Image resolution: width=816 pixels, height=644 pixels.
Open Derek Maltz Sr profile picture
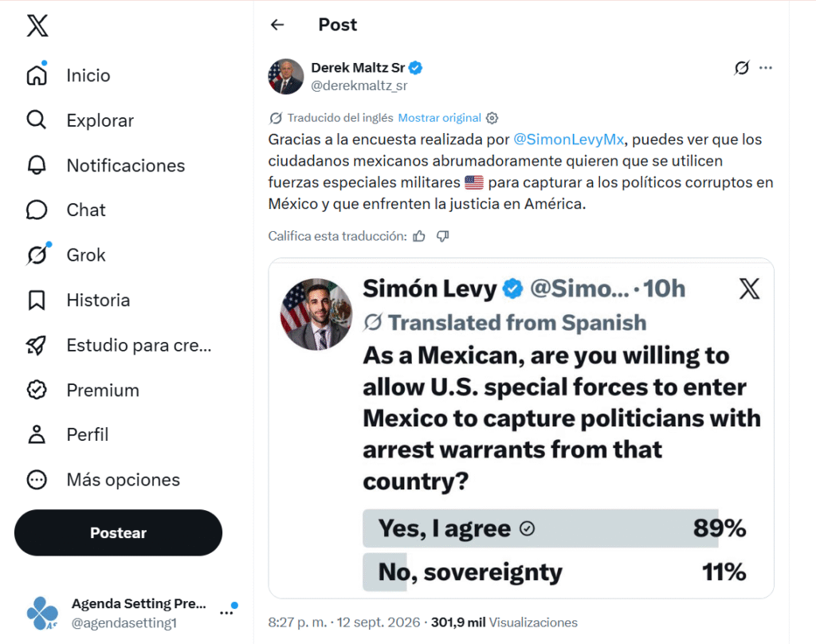click(286, 77)
